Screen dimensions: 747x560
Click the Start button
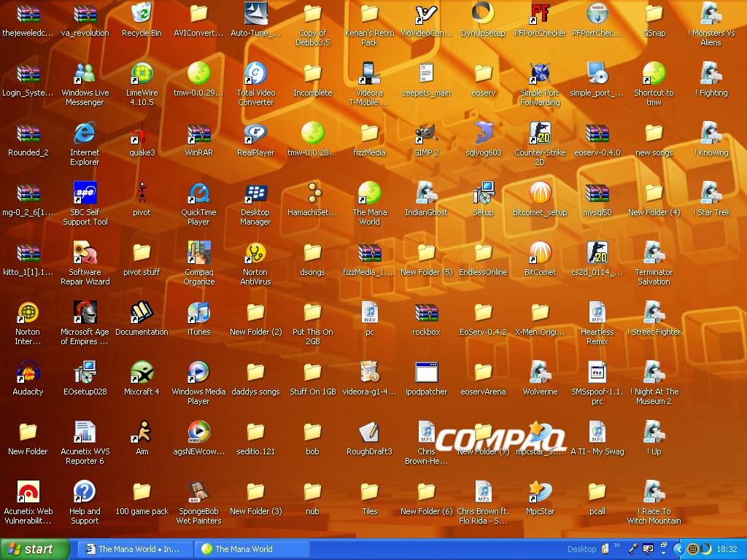(34, 549)
